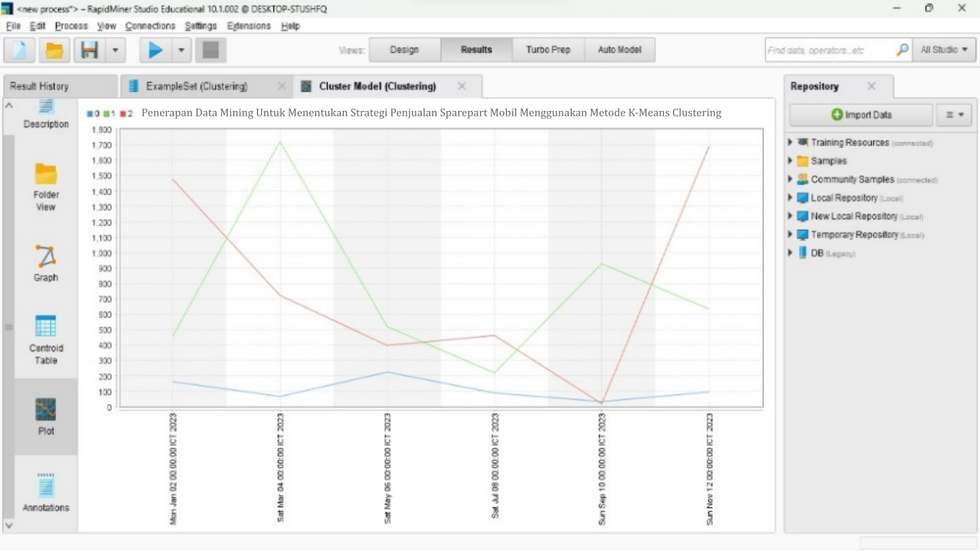Image resolution: width=980 pixels, height=551 pixels.
Task: Switch to the Design view
Action: [404, 50]
